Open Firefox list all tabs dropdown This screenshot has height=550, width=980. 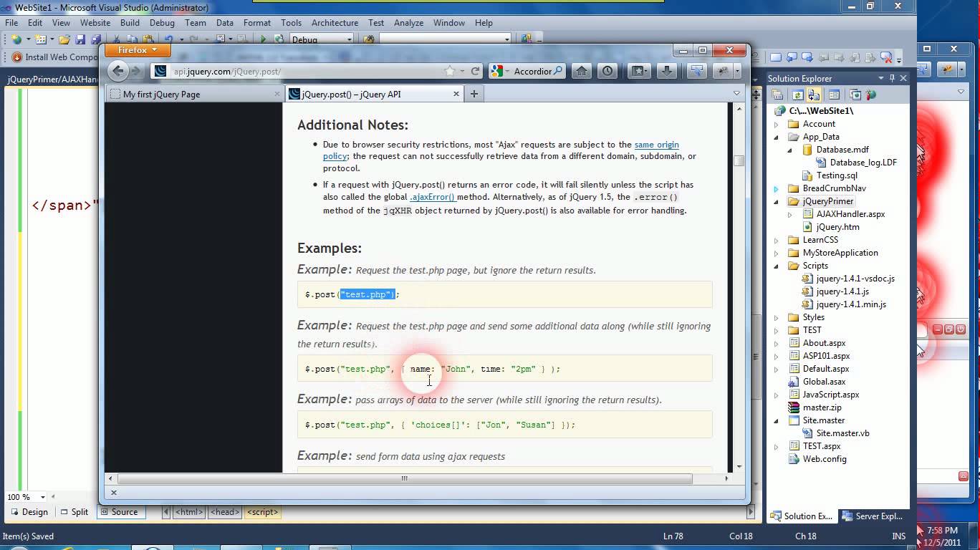tap(736, 94)
